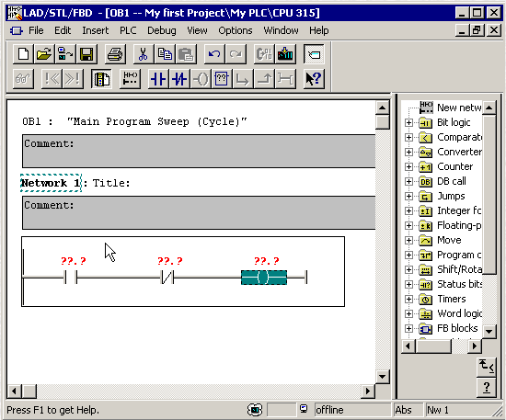Image resolution: width=506 pixels, height=420 pixels.
Task: Click the catalog horizontal scrollbar right arrow
Action: [x=475, y=346]
